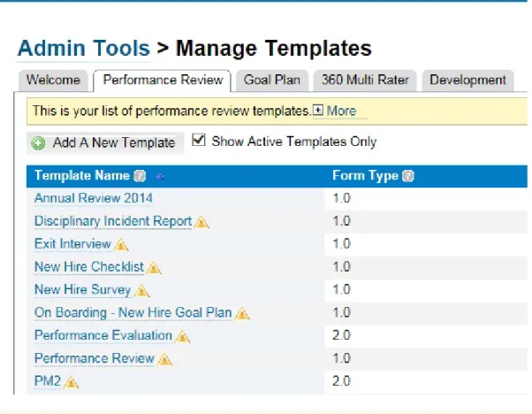The width and height of the screenshot is (532, 414).
Task: Select the Performance Review tab
Action: (x=163, y=80)
